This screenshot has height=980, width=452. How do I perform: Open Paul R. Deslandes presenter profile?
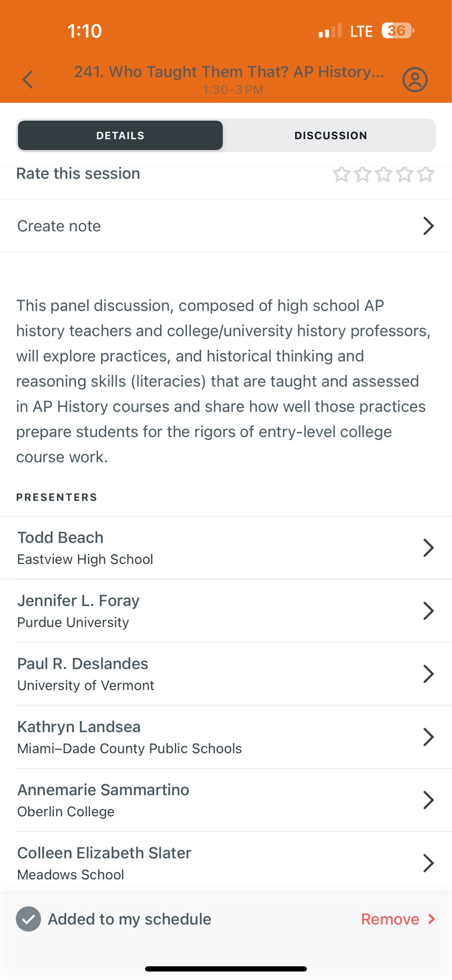pyautogui.click(x=226, y=674)
